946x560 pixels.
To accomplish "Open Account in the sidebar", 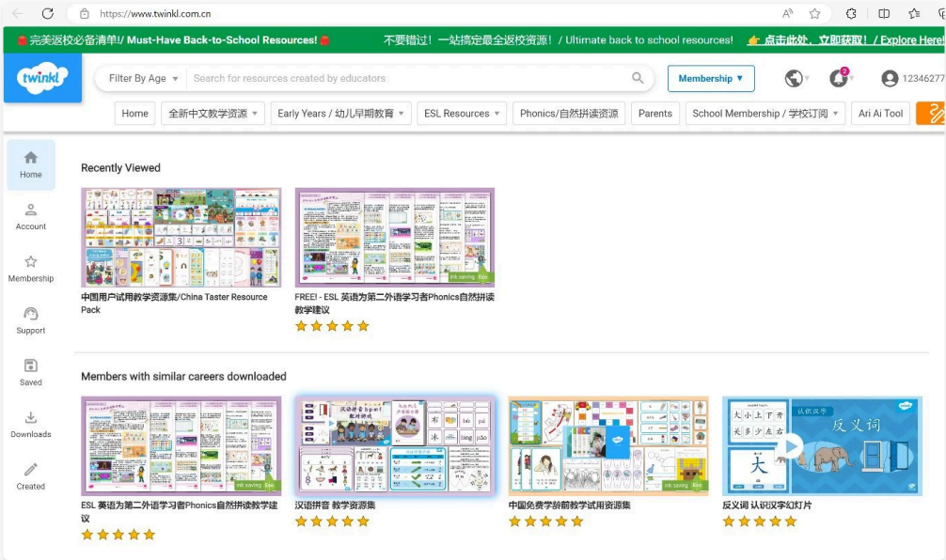I will pyautogui.click(x=31, y=217).
